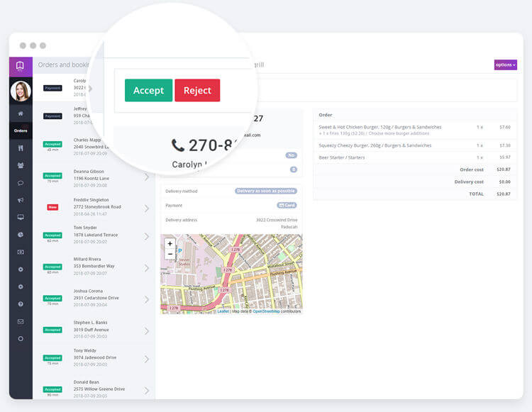Accept the order with green button
This screenshot has width=532, height=412.
(x=149, y=90)
